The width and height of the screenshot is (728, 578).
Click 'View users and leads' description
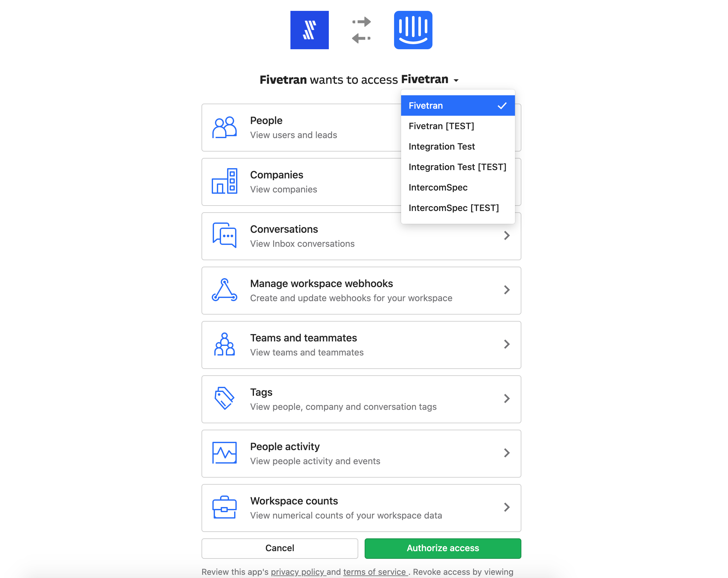(x=293, y=135)
